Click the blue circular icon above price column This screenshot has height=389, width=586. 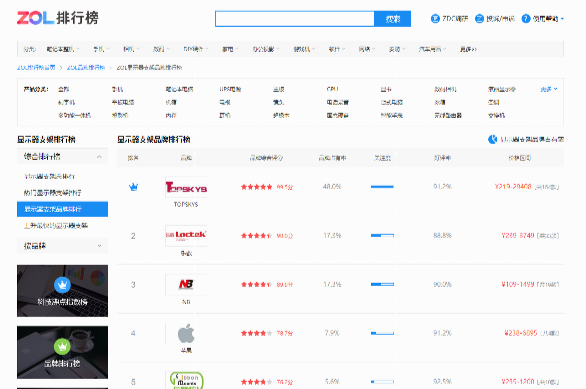(493, 139)
